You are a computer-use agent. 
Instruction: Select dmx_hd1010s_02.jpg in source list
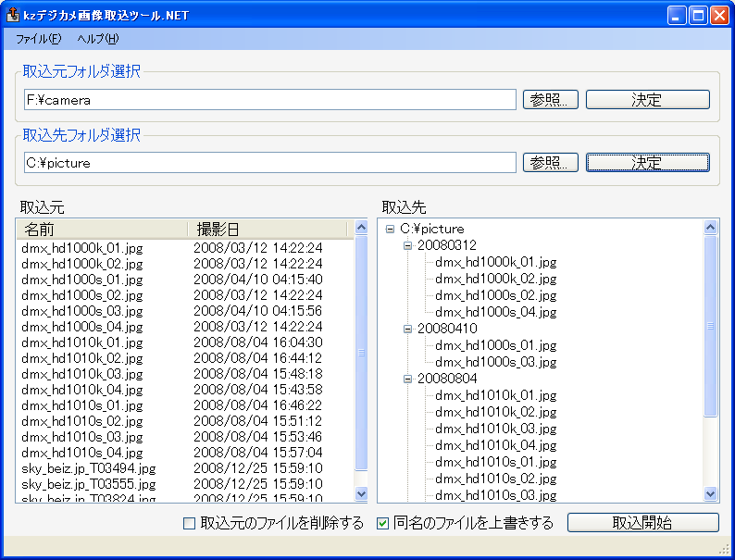(82, 421)
